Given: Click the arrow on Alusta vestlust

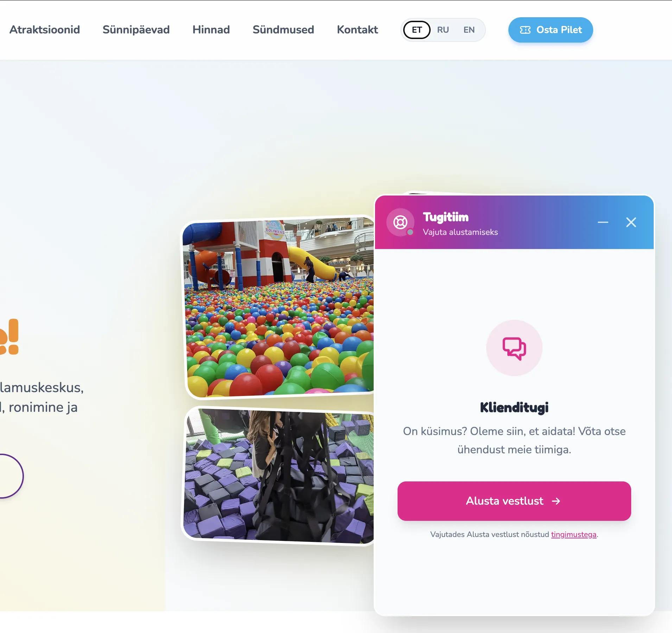Looking at the screenshot, I should (x=556, y=501).
